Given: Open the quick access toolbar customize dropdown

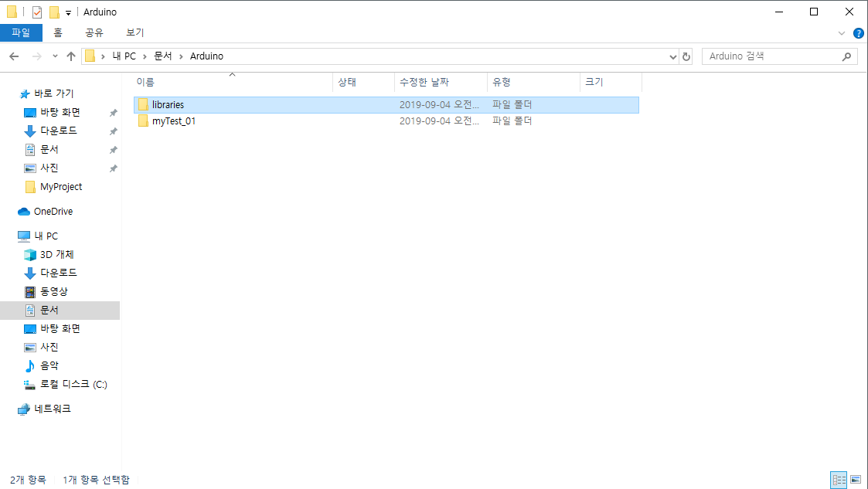Looking at the screenshot, I should click(68, 12).
